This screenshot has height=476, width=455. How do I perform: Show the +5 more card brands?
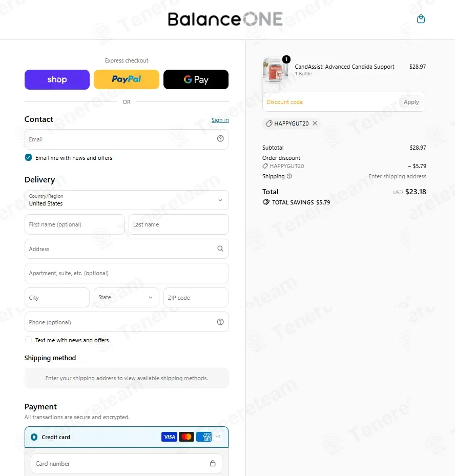tap(218, 437)
